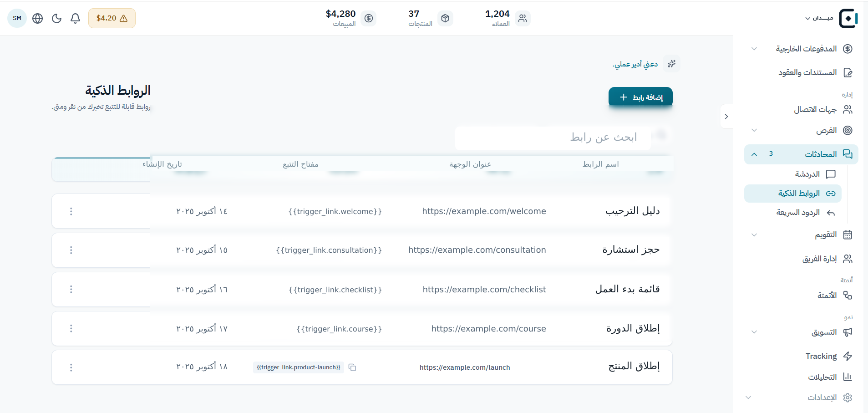The width and height of the screenshot is (868, 413).
Task: Expand the الإعدادات settings section
Action: [x=748, y=398]
